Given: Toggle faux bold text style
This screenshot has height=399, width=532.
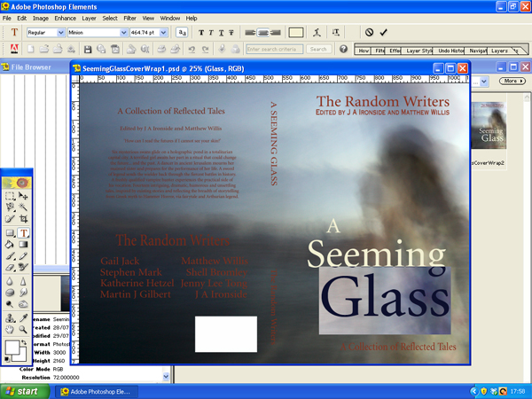Looking at the screenshot, I should point(201,33).
